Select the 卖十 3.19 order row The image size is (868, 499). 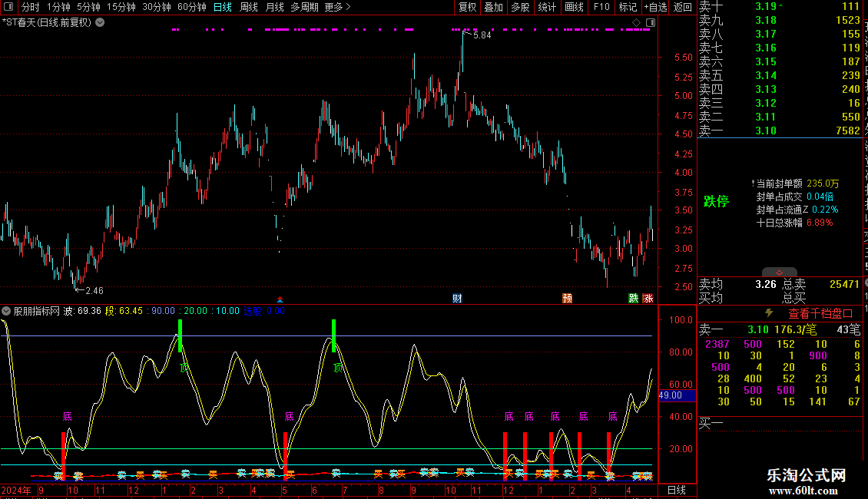(780, 6)
